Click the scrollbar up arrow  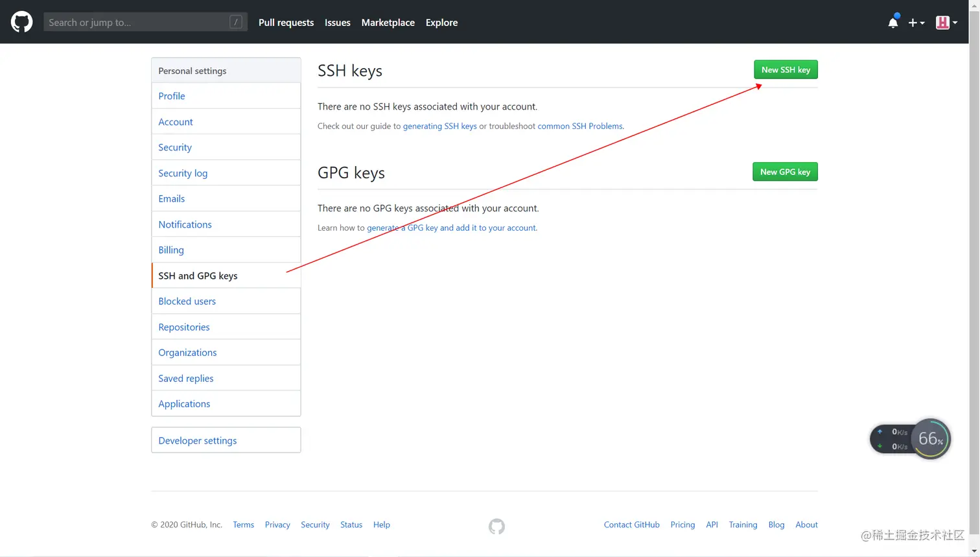(974, 5)
